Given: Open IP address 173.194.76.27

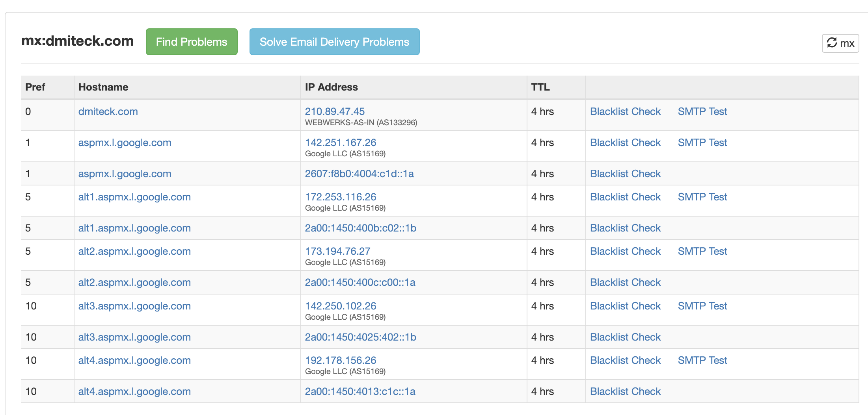Looking at the screenshot, I should click(x=337, y=251).
